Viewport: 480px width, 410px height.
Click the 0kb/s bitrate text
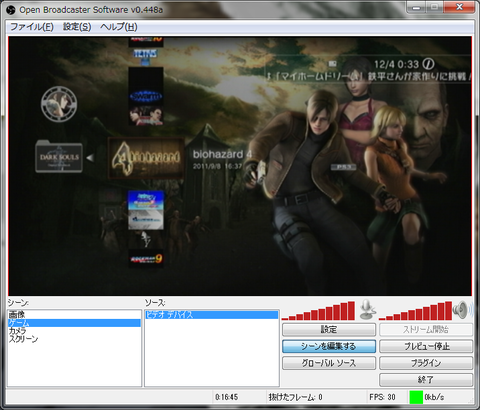[434, 397]
